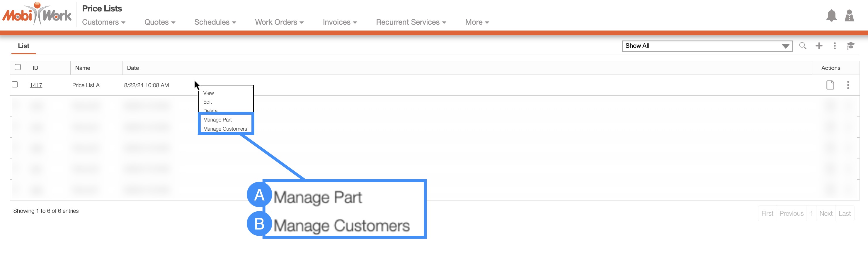Image resolution: width=868 pixels, height=253 pixels.
Task: Select the List tab
Action: 23,46
